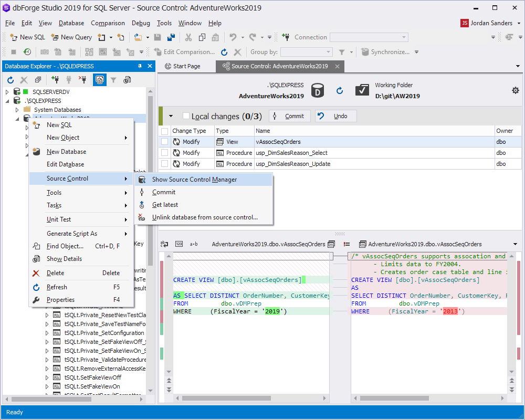Open Source Control settings gear
The image size is (525, 420).
(516, 90)
